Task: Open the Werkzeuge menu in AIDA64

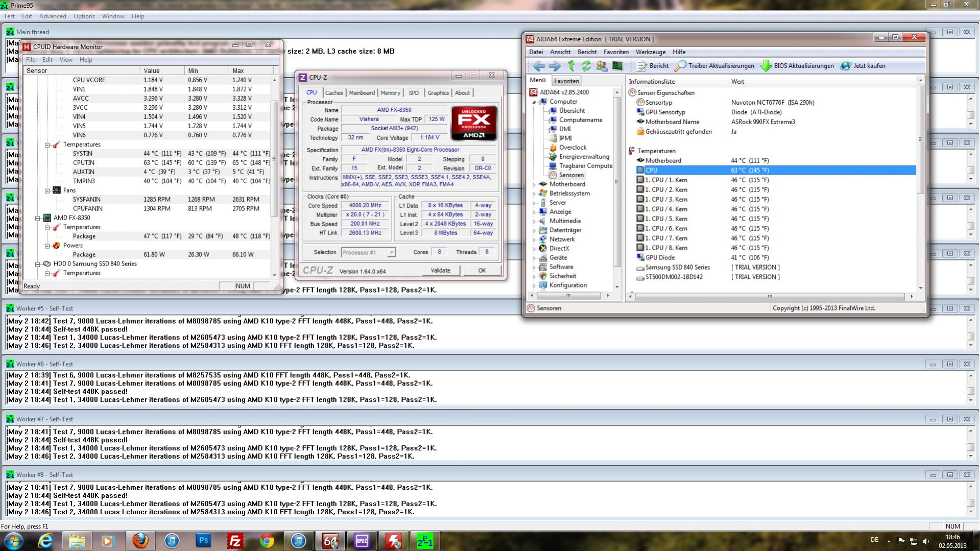Action: pos(651,52)
